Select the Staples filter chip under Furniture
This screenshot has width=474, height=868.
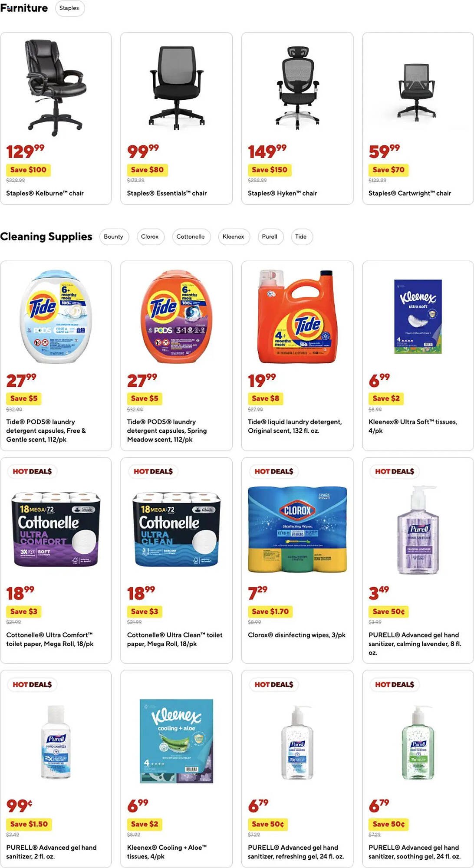69,8
